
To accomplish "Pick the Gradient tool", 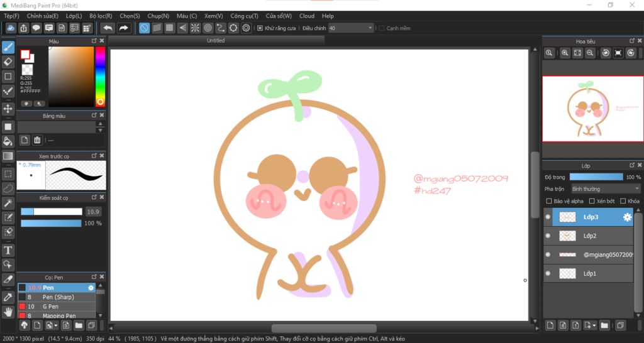I will pyautogui.click(x=8, y=156).
